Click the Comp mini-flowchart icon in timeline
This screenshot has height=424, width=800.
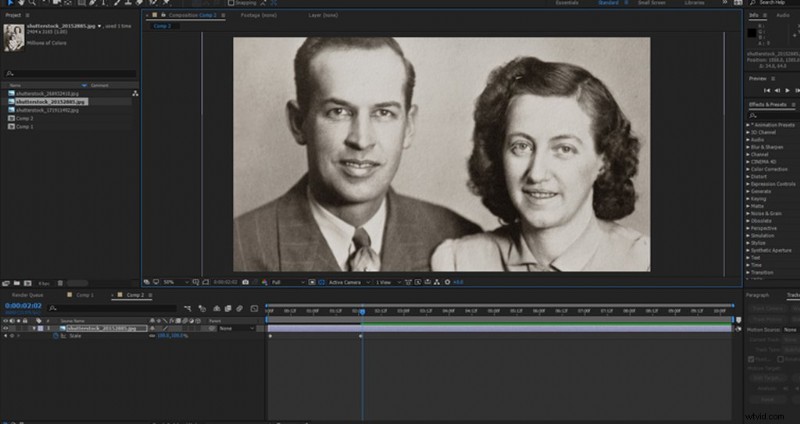(x=188, y=309)
